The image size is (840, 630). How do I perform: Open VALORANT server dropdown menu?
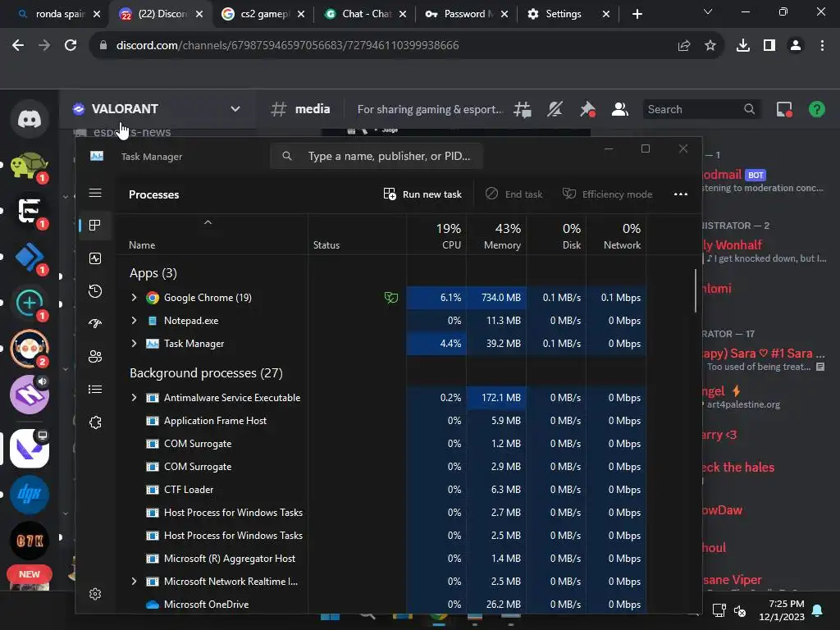pos(235,109)
